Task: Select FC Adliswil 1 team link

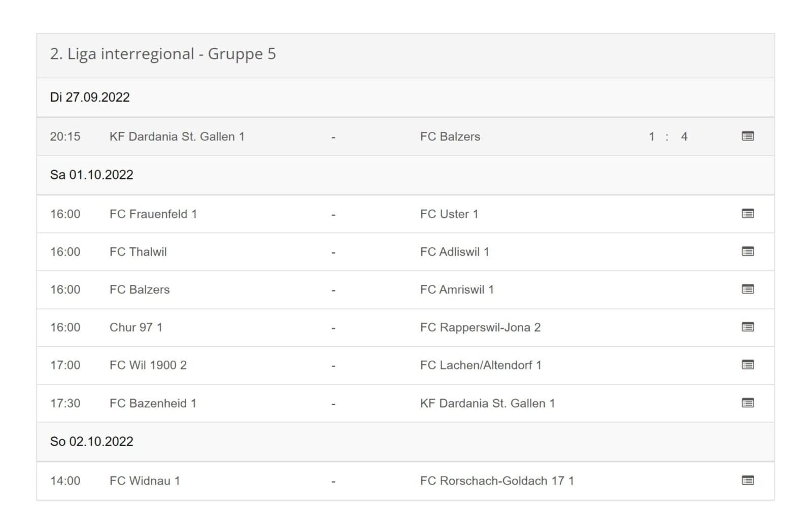Action: click(455, 252)
